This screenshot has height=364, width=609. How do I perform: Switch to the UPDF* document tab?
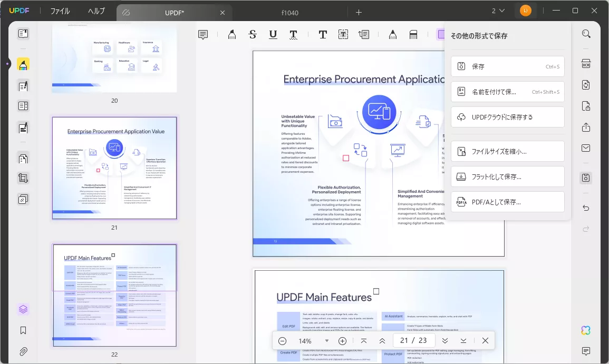(175, 13)
